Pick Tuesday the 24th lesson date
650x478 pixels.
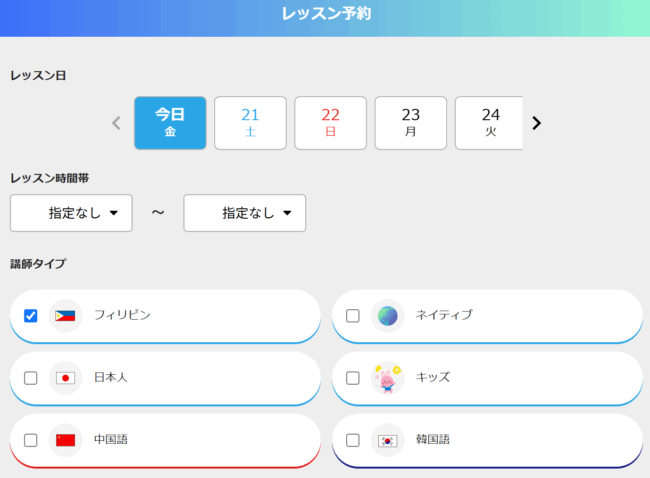489,123
